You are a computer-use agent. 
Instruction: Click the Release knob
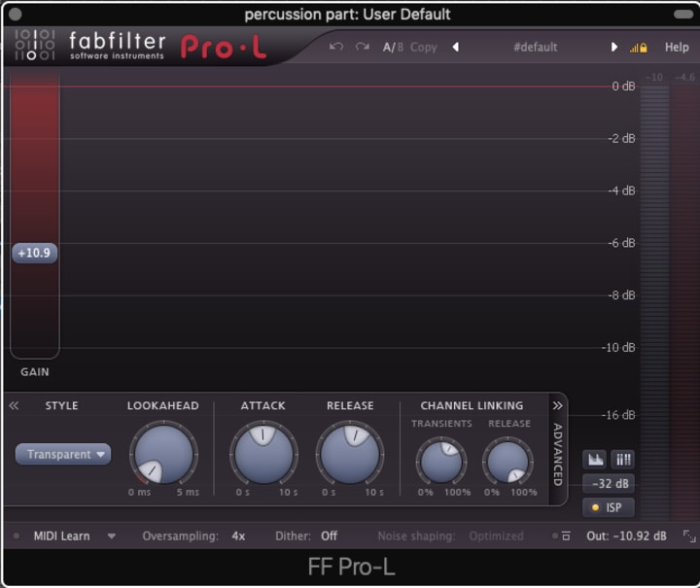point(350,453)
